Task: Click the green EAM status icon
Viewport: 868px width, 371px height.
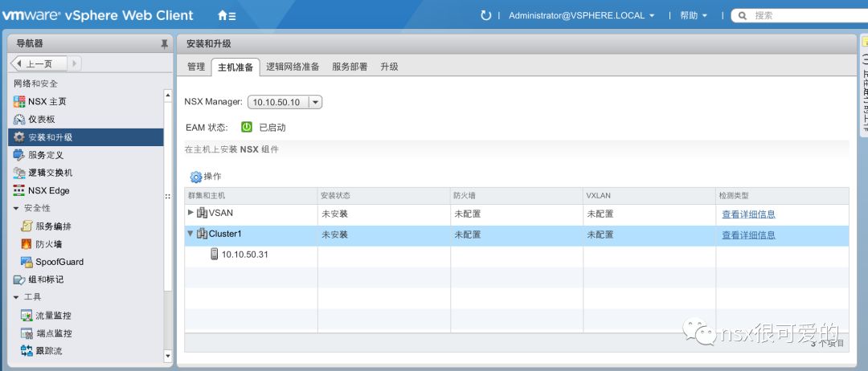Action: tap(247, 127)
